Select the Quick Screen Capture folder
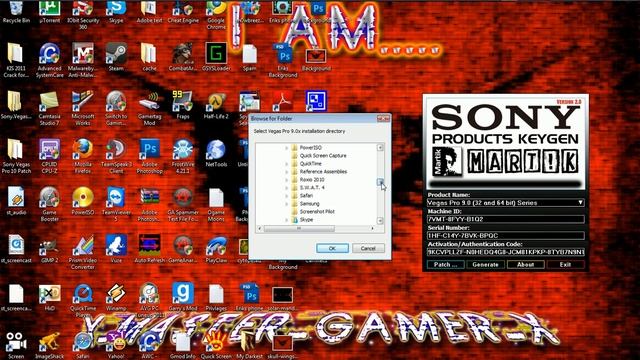 click(322, 156)
